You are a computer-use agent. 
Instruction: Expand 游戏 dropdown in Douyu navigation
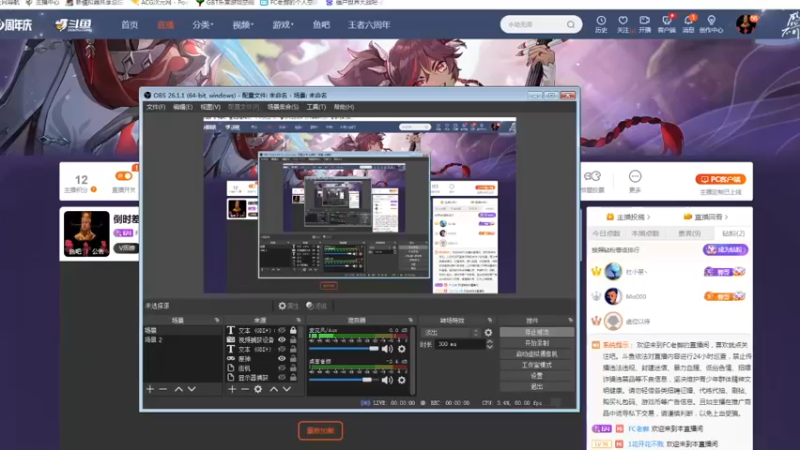(x=283, y=24)
